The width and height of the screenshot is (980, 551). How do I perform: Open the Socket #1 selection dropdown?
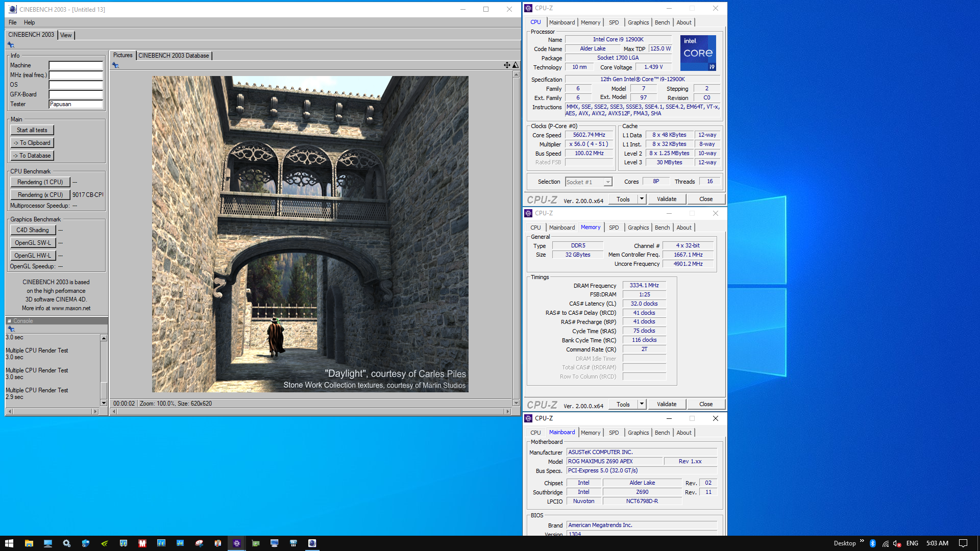[x=607, y=182]
